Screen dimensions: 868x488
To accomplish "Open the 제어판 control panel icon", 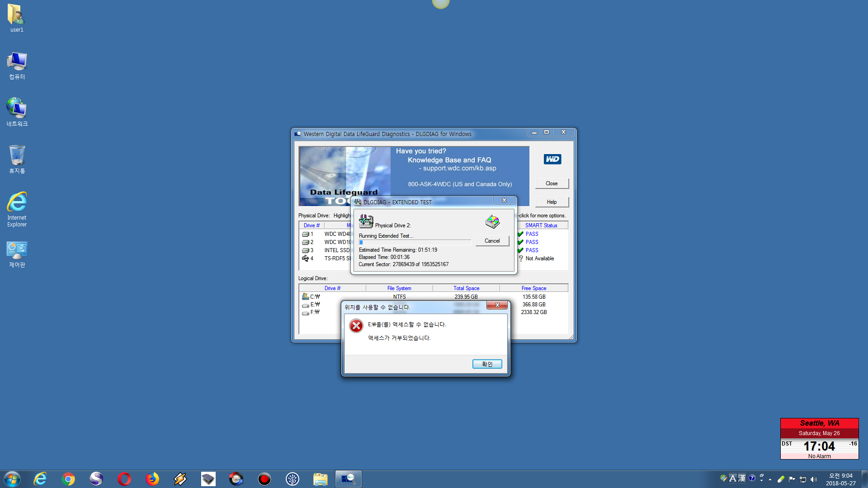I will tap(17, 254).
